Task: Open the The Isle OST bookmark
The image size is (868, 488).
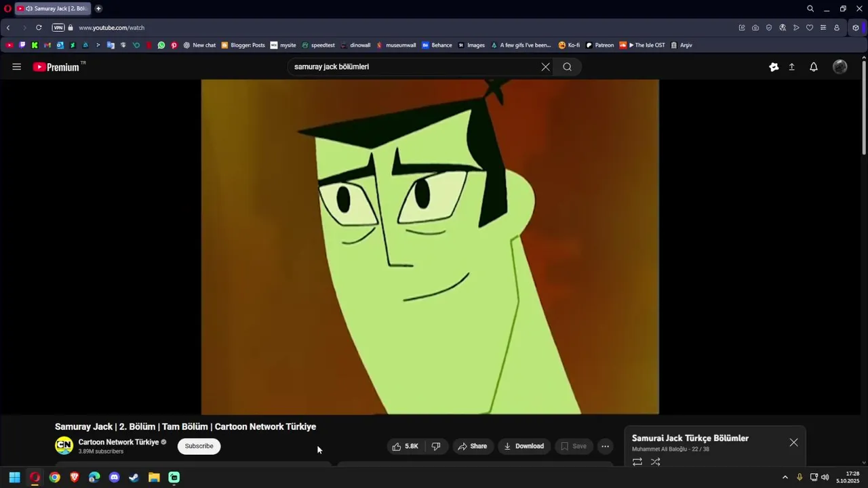Action: pos(642,45)
